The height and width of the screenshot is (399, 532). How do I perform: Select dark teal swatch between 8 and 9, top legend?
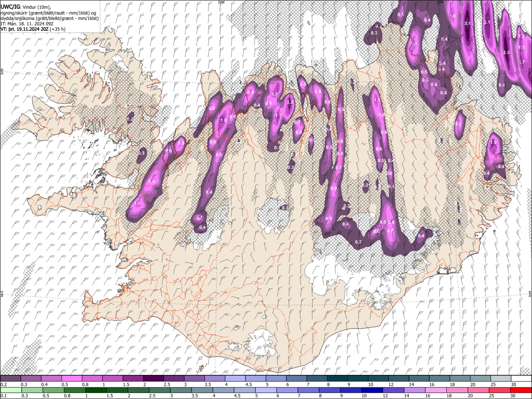click(x=337, y=378)
